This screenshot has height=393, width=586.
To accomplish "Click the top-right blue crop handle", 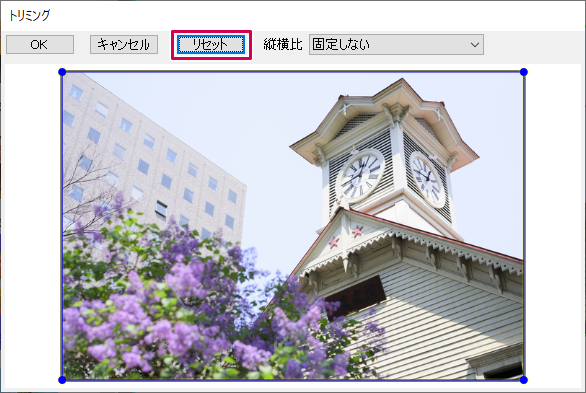I will 524,72.
